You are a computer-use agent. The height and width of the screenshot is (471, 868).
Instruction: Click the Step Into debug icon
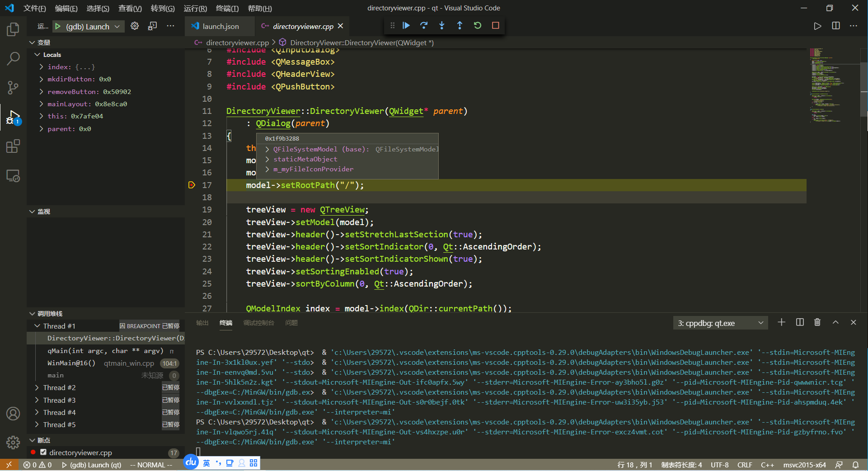[441, 26]
